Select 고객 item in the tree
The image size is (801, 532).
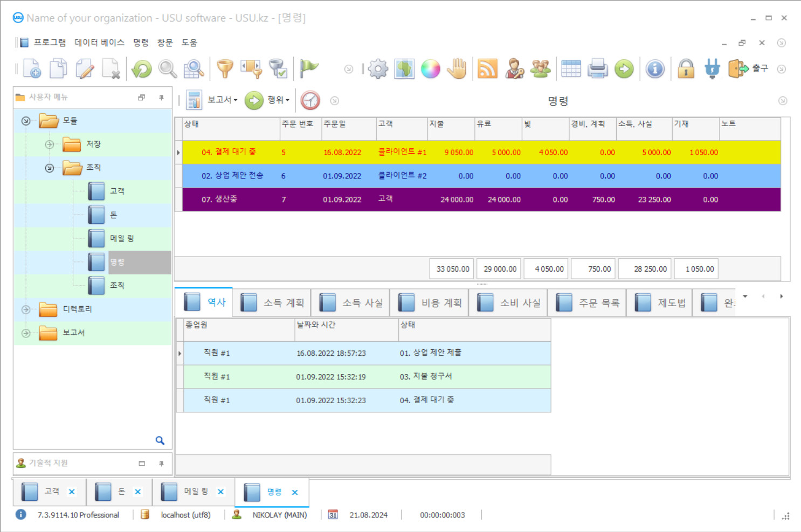pos(117,191)
